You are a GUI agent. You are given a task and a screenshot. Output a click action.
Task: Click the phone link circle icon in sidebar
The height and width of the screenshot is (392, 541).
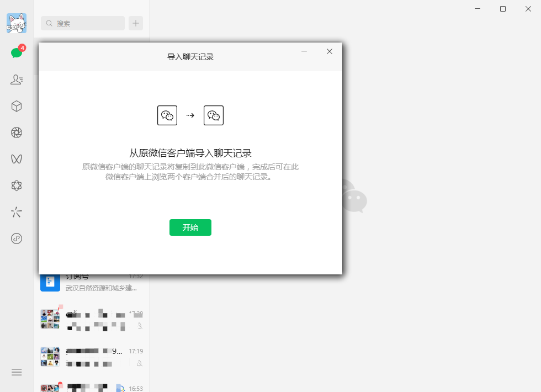pyautogui.click(x=16, y=239)
